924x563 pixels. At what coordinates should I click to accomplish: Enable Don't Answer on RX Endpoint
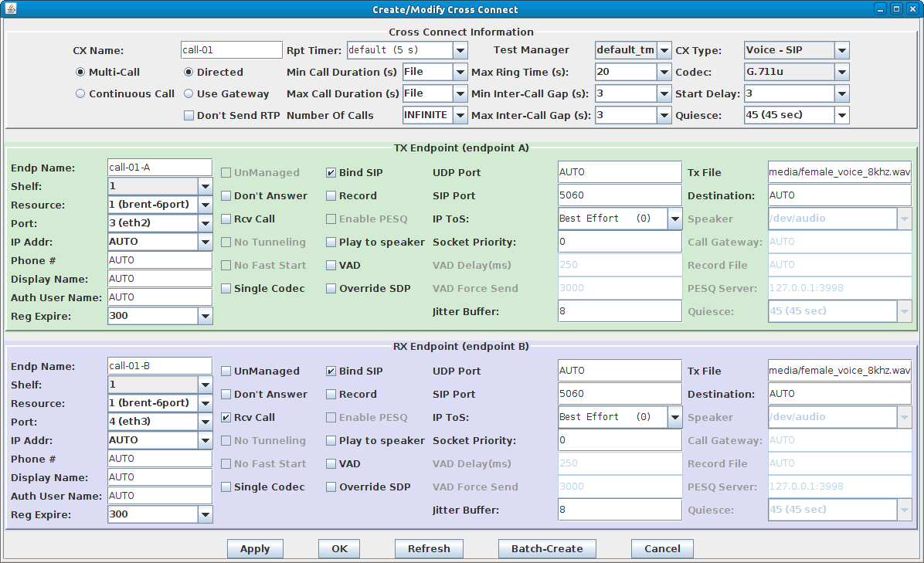[x=226, y=394]
